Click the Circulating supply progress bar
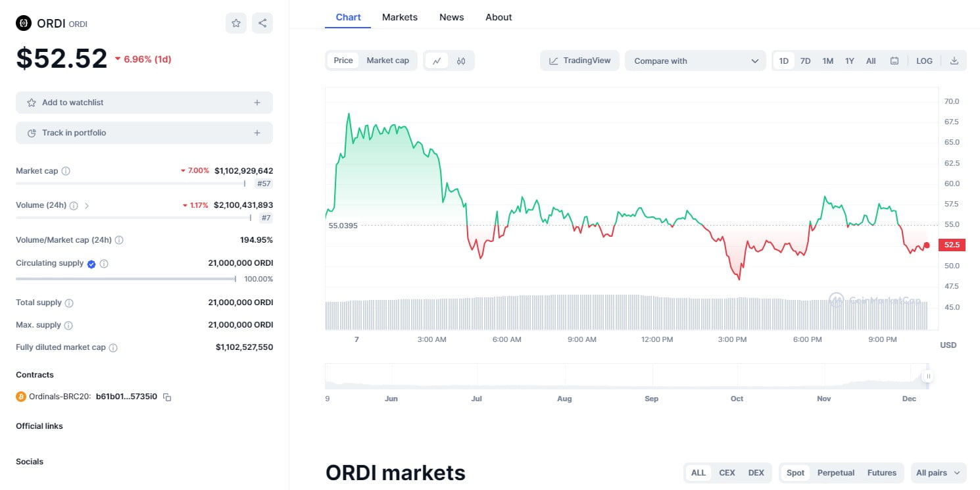 point(126,279)
